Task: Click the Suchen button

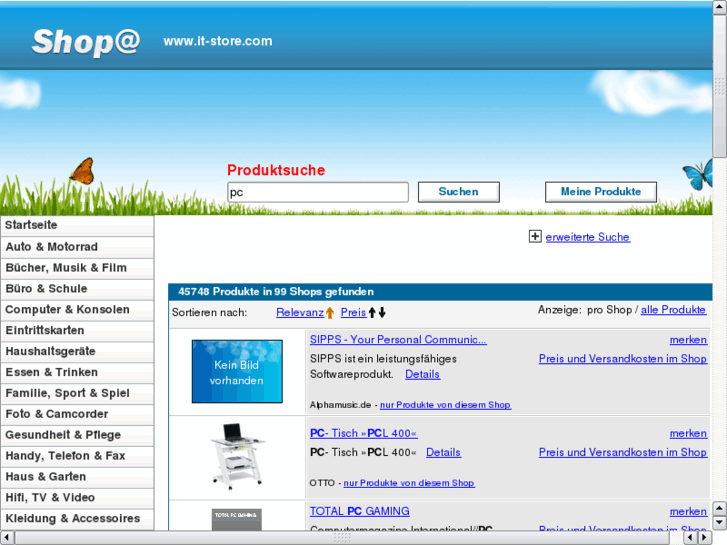Action: 459,192
